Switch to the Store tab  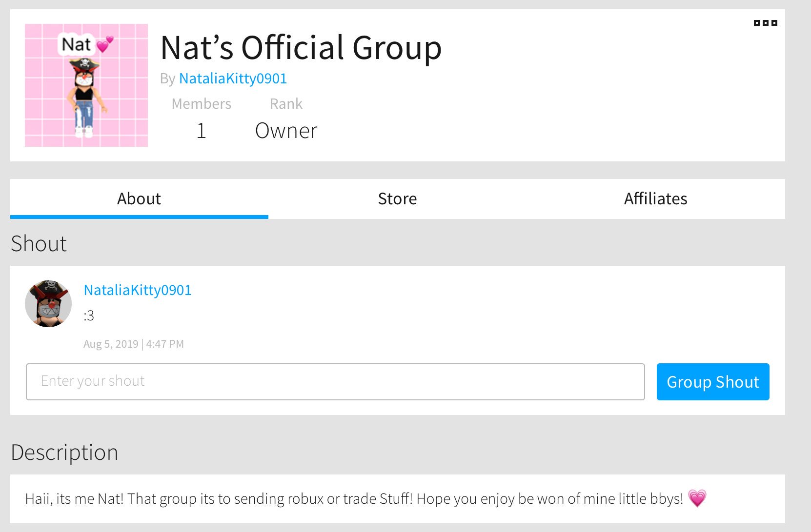click(397, 198)
